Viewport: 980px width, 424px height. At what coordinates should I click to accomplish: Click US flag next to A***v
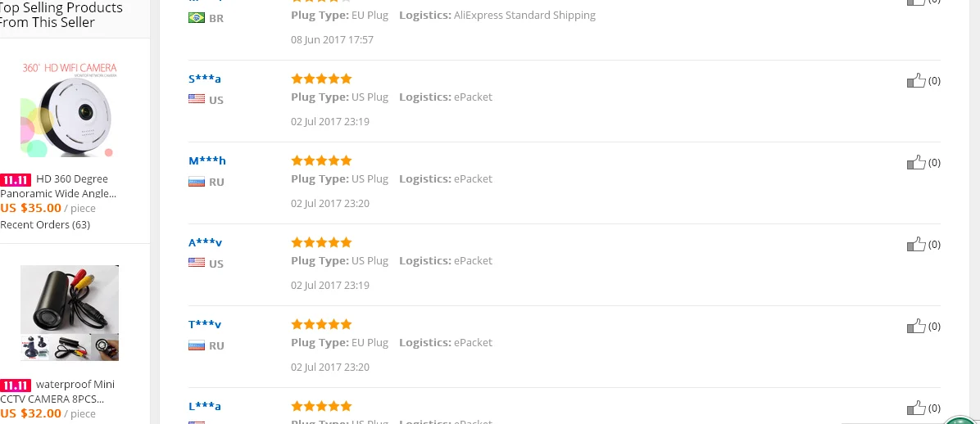point(197,263)
